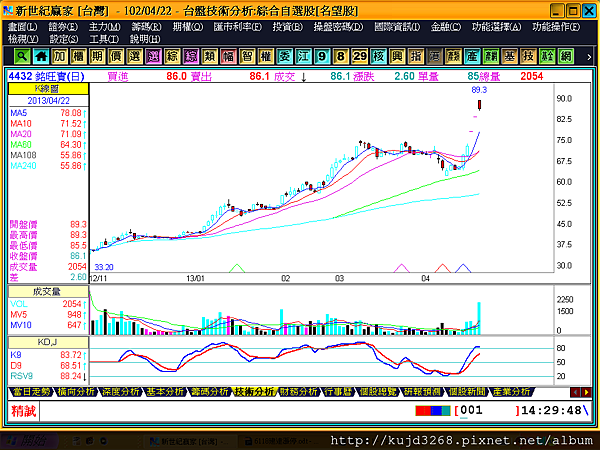
Task: Open the 設定(S) menu
Action: tap(64, 39)
